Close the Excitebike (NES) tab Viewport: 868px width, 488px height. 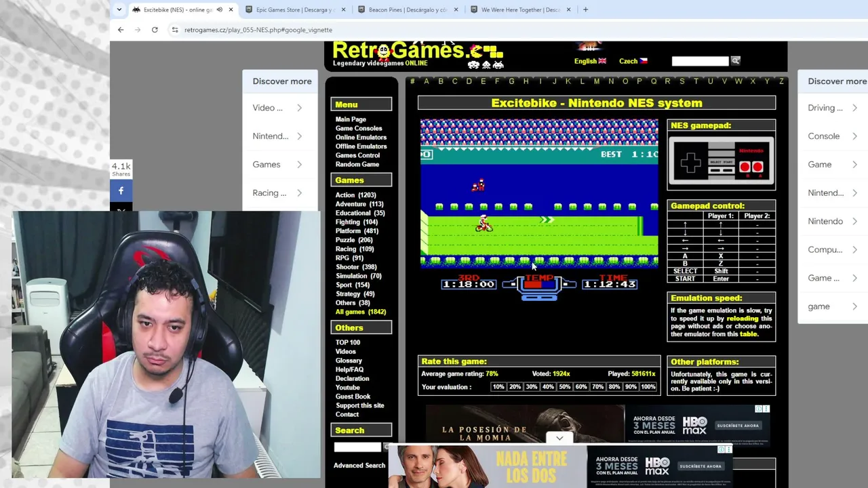click(231, 9)
